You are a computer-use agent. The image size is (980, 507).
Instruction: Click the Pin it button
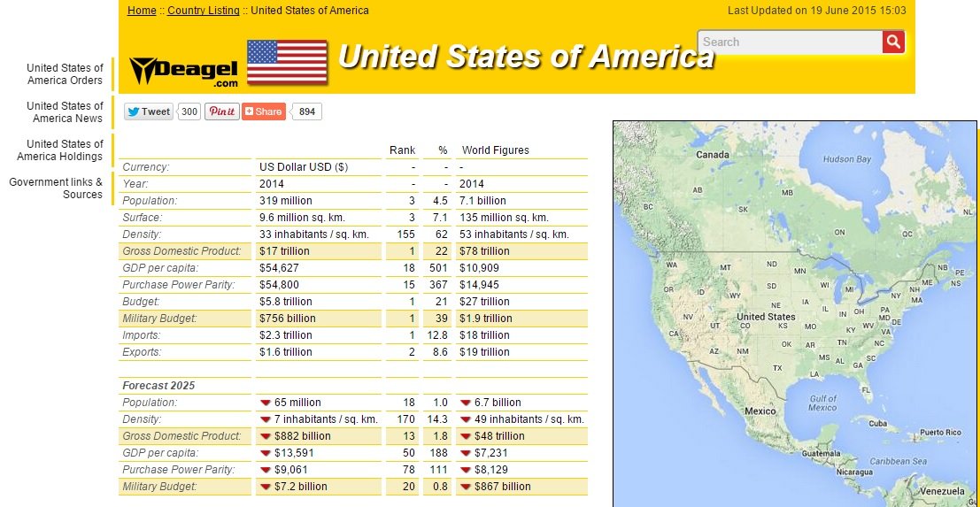222,111
